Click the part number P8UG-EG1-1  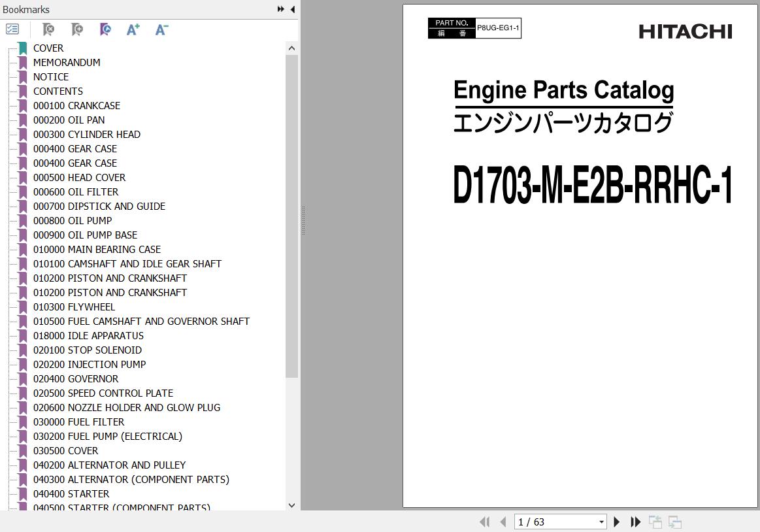[x=498, y=28]
